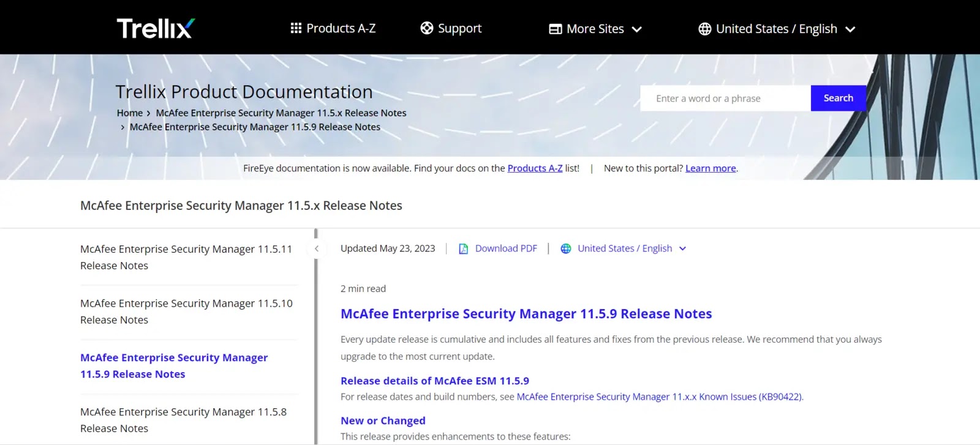Click the sidebar vertical scrollbar
This screenshot has height=445, width=980.
tap(316, 337)
